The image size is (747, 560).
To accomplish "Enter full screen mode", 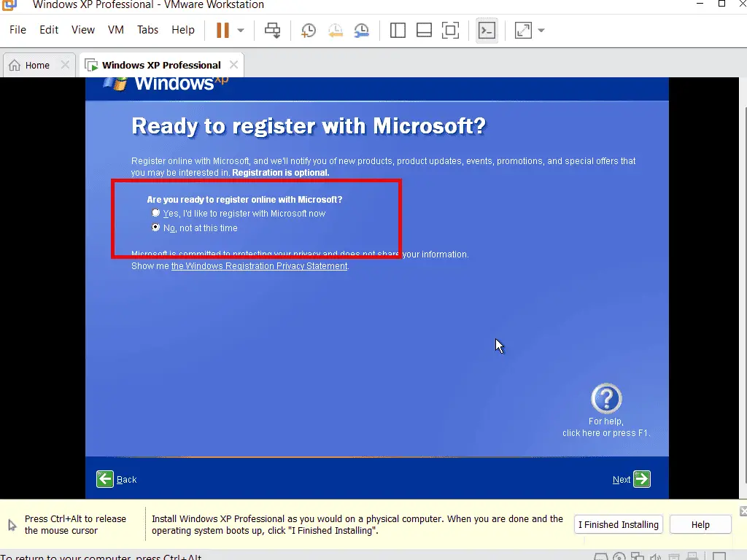I will 450,31.
